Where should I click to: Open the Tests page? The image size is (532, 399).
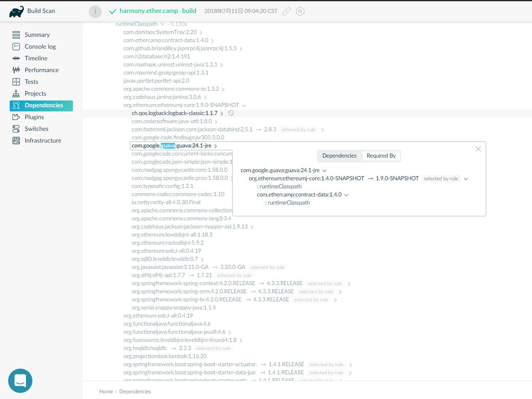click(31, 82)
